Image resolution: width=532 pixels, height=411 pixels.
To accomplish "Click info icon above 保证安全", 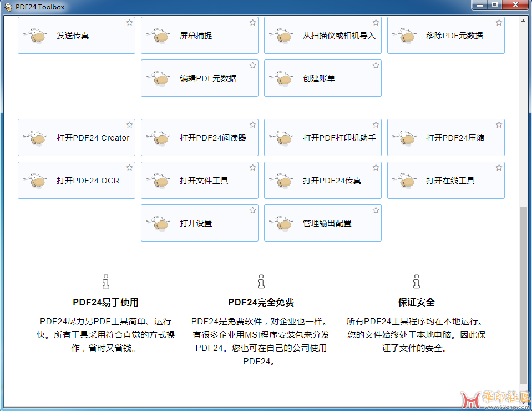I will point(416,282).
